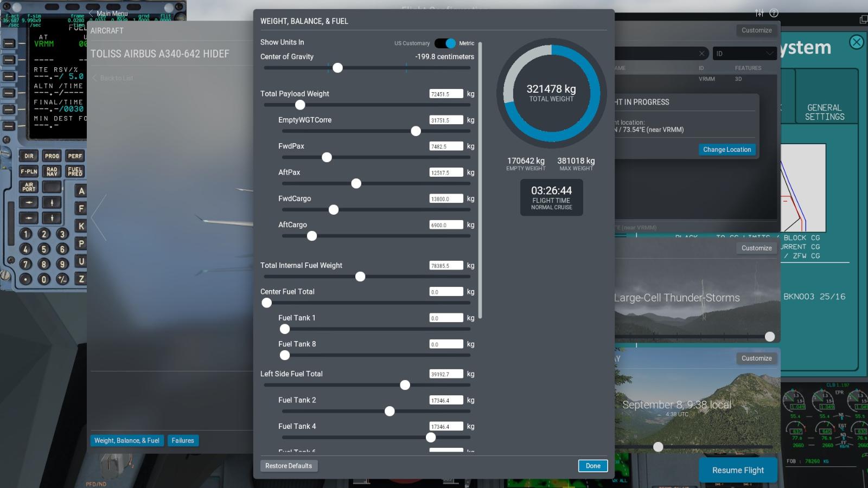Push the AIR PORT key on the MCDU

pyautogui.click(x=29, y=187)
